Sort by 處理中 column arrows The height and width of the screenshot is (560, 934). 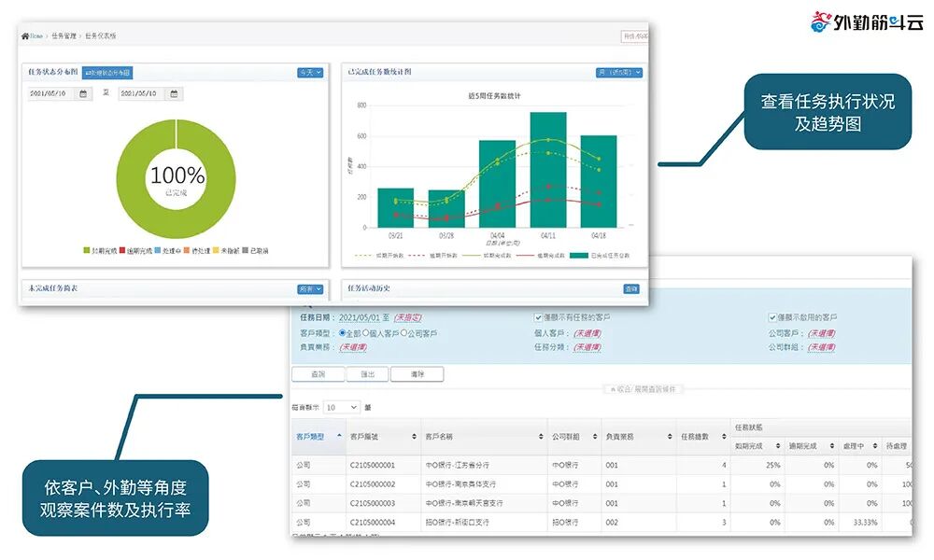[x=875, y=446]
